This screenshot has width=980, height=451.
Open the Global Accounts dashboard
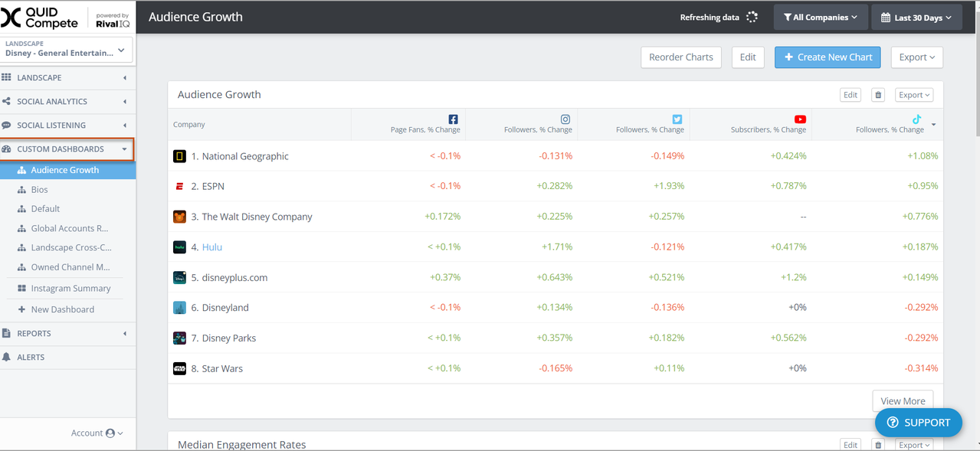(70, 228)
